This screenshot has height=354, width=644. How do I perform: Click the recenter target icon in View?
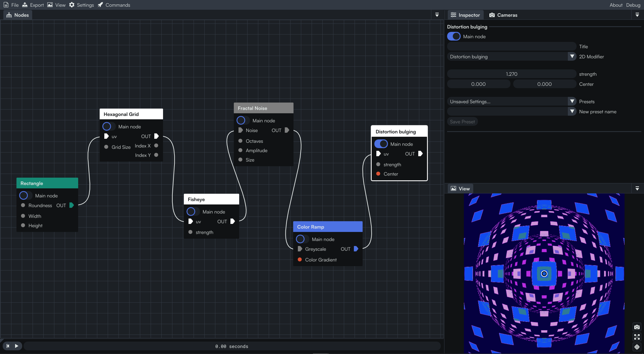637,347
